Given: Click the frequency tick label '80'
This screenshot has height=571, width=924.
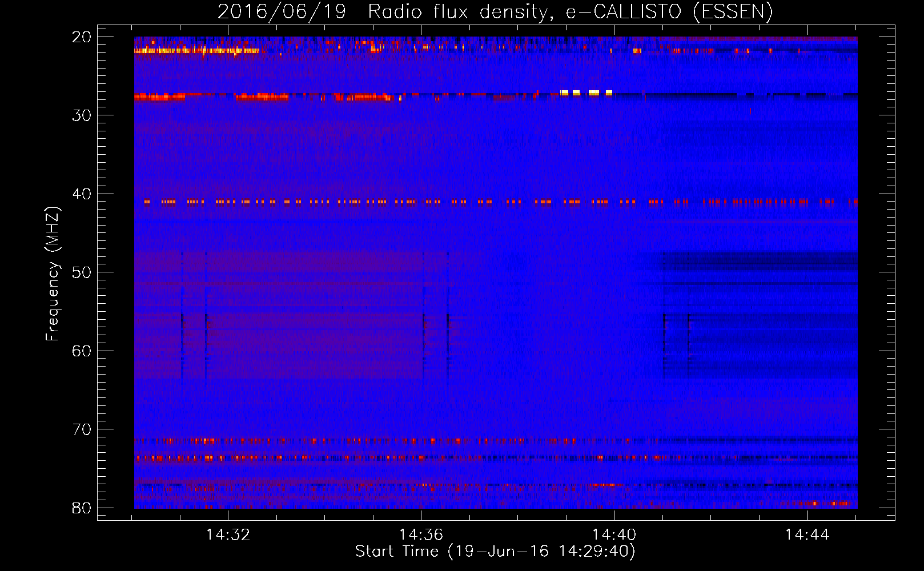Looking at the screenshot, I should [82, 508].
